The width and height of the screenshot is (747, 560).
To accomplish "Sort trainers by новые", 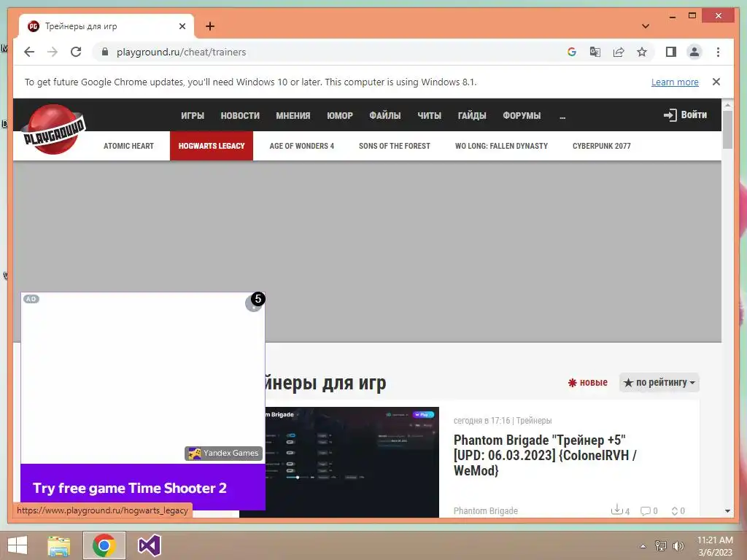I will (x=587, y=382).
